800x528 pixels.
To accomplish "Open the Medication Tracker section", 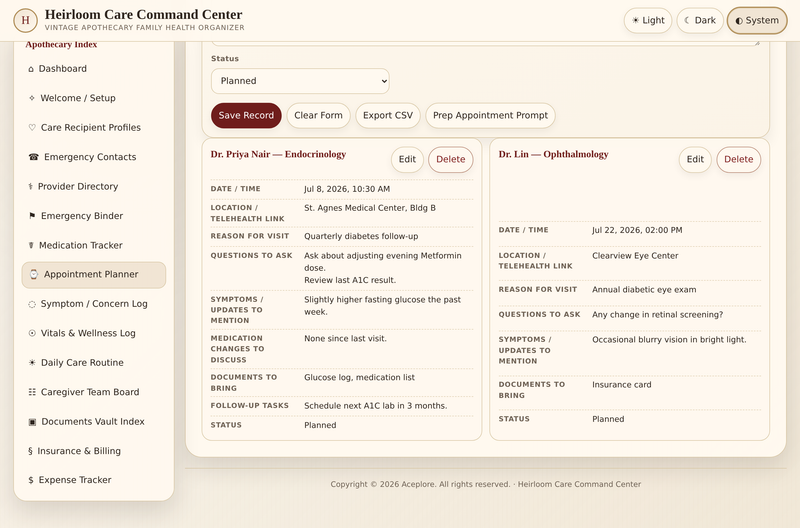I will point(94,245).
